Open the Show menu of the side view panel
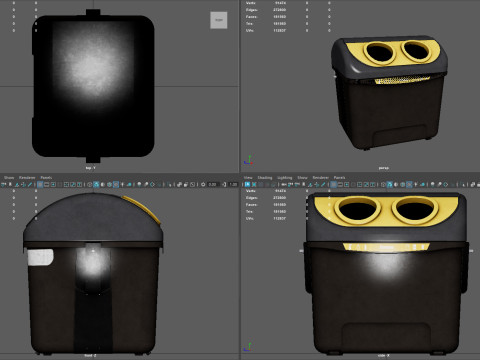The width and height of the screenshot is (480, 360). 302,177
